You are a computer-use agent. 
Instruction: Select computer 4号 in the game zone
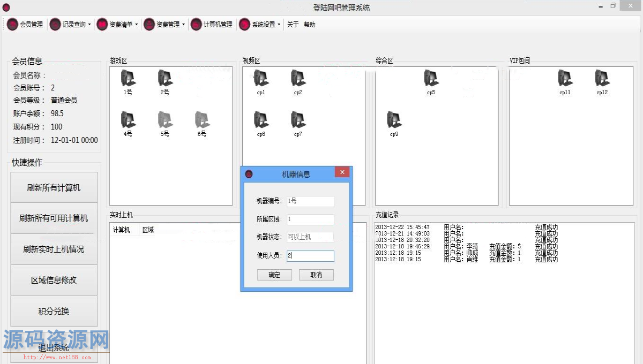[128, 120]
